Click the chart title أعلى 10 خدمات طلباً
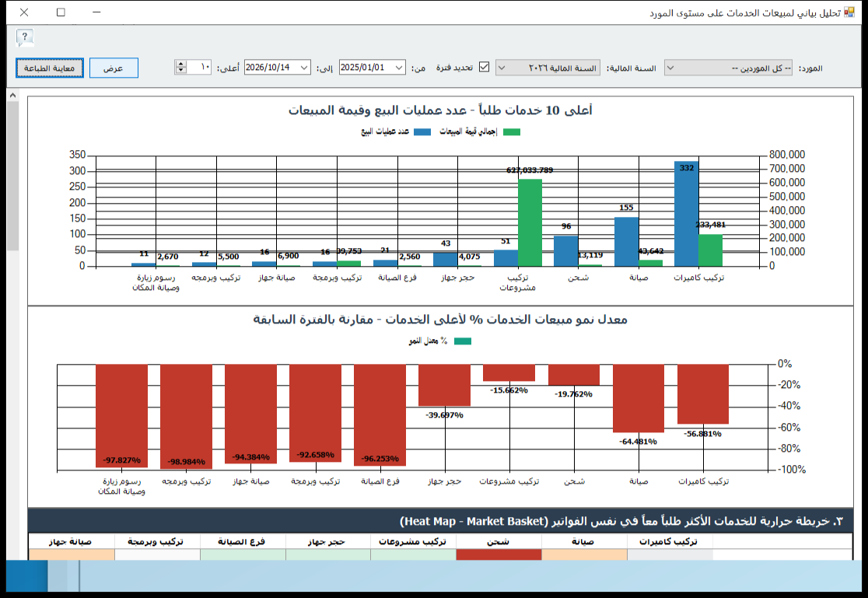The height and width of the screenshot is (598, 868). point(440,110)
